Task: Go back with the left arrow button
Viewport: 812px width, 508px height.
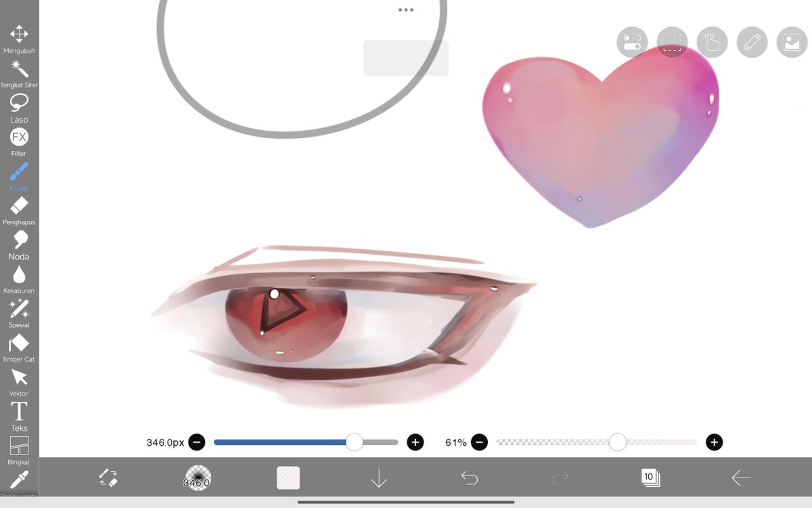Action: coord(742,478)
